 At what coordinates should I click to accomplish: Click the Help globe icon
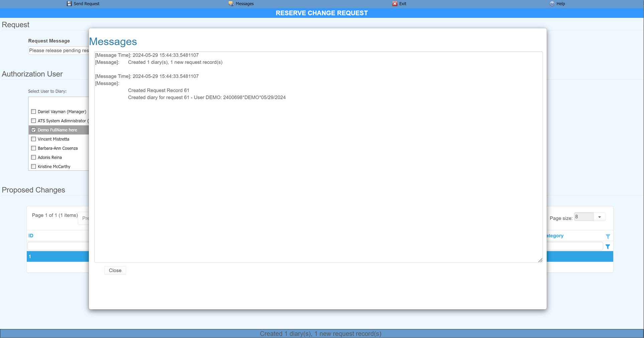click(552, 4)
